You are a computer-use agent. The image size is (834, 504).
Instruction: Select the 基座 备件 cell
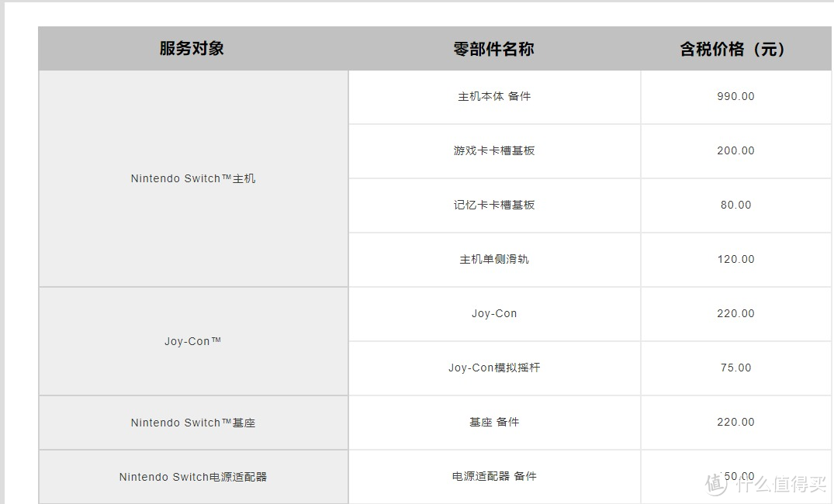(494, 422)
